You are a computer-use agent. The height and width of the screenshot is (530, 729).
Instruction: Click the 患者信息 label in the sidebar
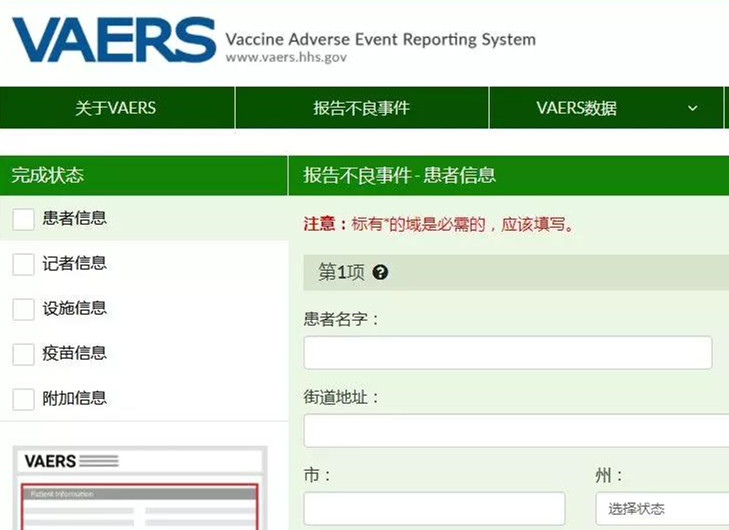point(75,218)
